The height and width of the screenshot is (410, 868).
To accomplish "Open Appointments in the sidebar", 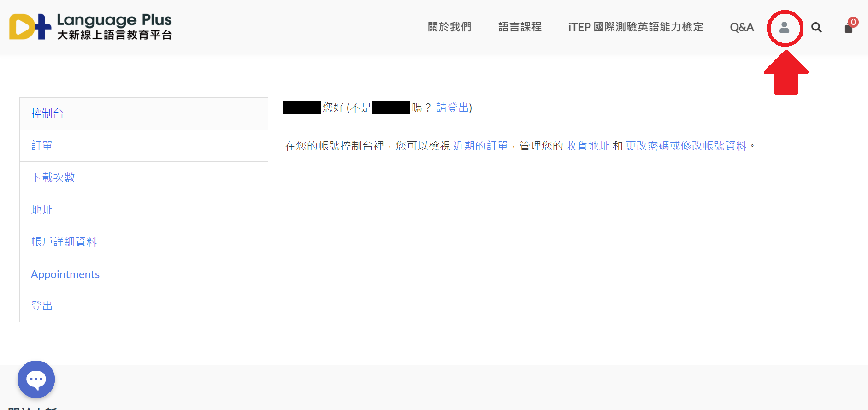I will [65, 274].
